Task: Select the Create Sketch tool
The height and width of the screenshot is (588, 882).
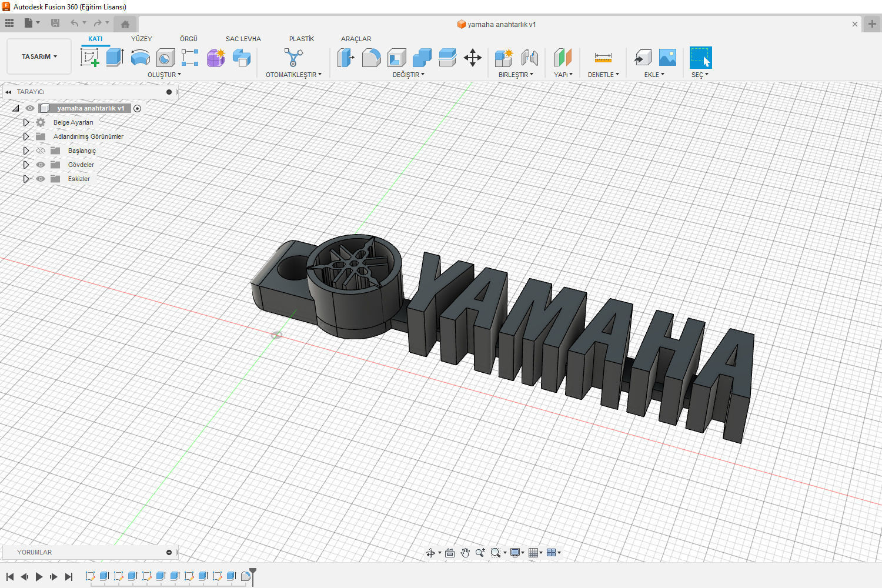Action: (89, 58)
